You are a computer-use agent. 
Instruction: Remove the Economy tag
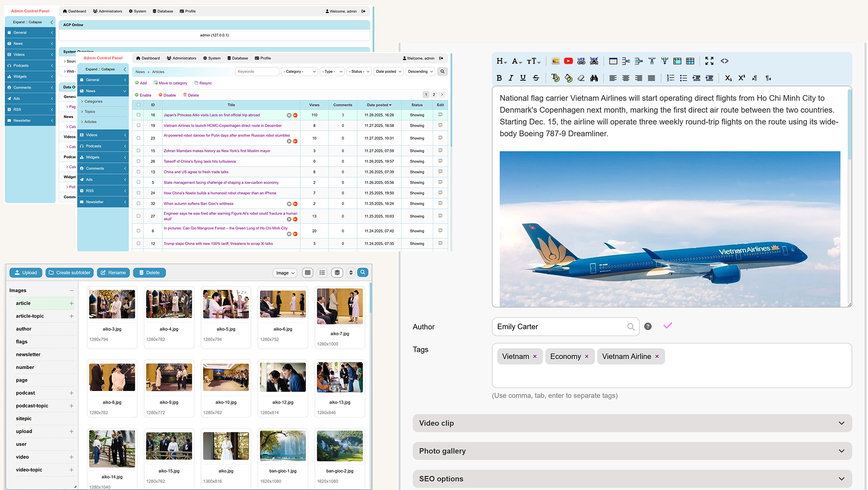(587, 356)
